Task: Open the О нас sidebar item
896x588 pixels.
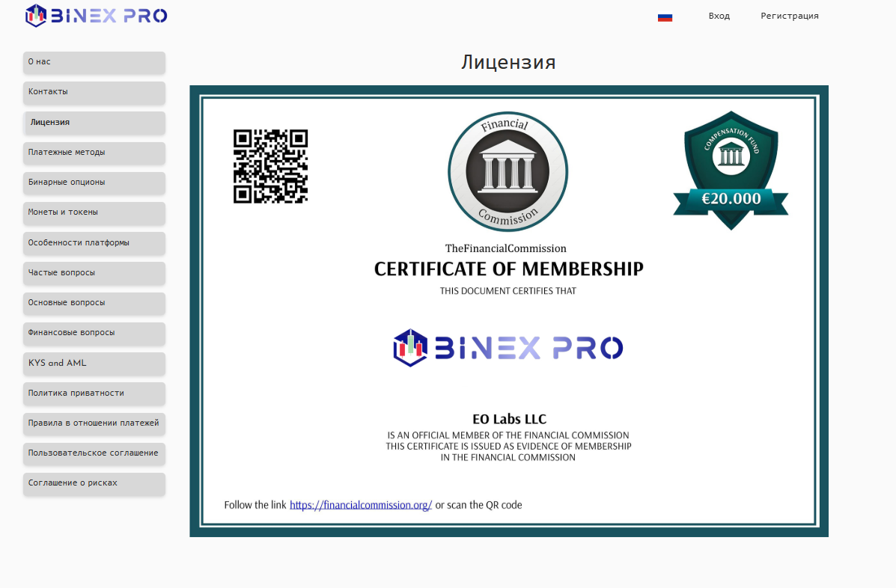Action: point(94,62)
